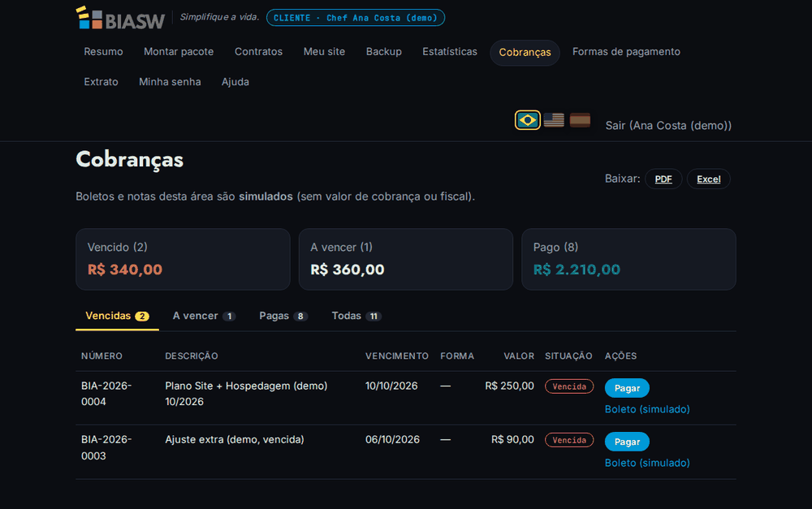The image size is (812, 509).
Task: Navigate to Meu site
Action: tap(324, 52)
